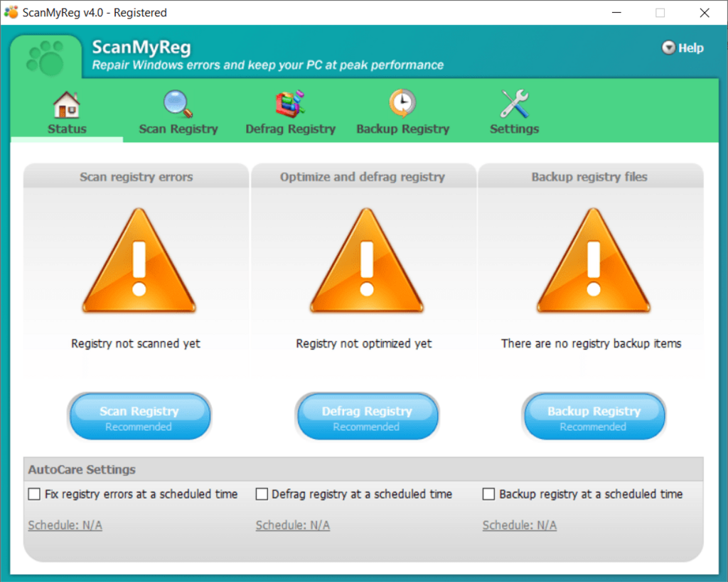Select the Scan Registry magnifier icon
Viewport: 728px width, 582px height.
(x=178, y=104)
